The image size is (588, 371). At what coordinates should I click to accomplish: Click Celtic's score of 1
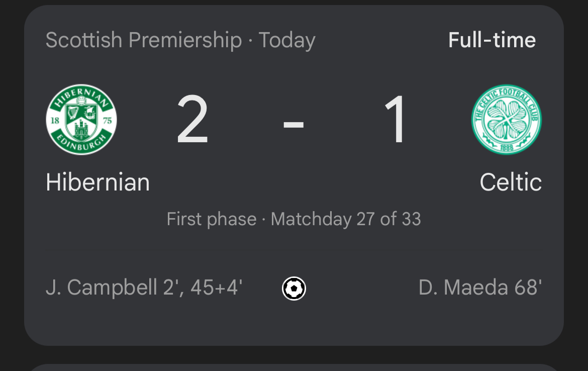click(396, 121)
